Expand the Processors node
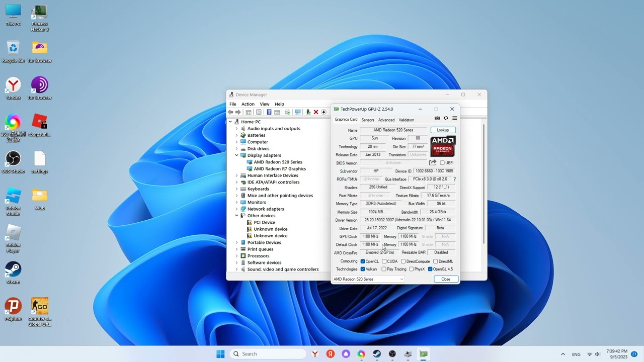644x362 pixels. (236, 256)
